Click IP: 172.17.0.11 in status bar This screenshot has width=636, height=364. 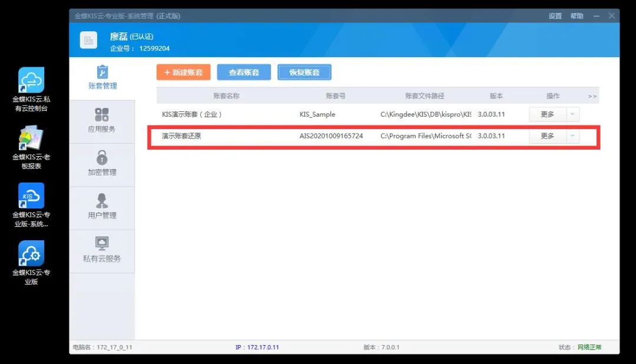(257, 348)
